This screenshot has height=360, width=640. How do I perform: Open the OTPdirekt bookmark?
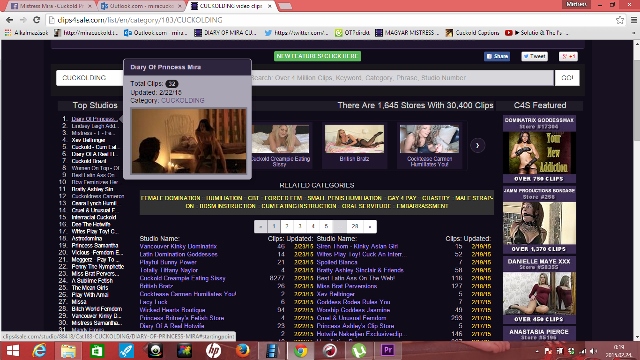(x=352, y=33)
